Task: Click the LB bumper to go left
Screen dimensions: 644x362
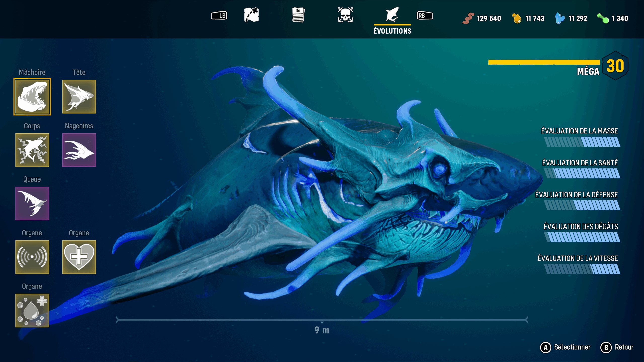Action: tap(219, 16)
